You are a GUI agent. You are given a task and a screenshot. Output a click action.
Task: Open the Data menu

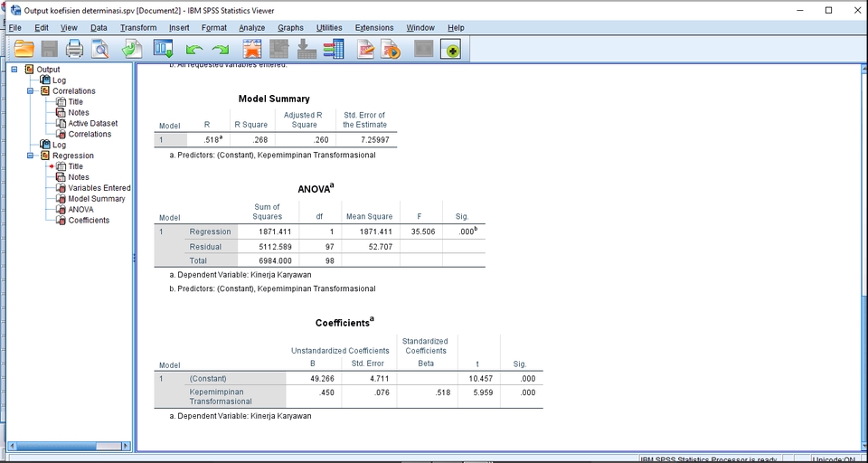pyautogui.click(x=99, y=28)
